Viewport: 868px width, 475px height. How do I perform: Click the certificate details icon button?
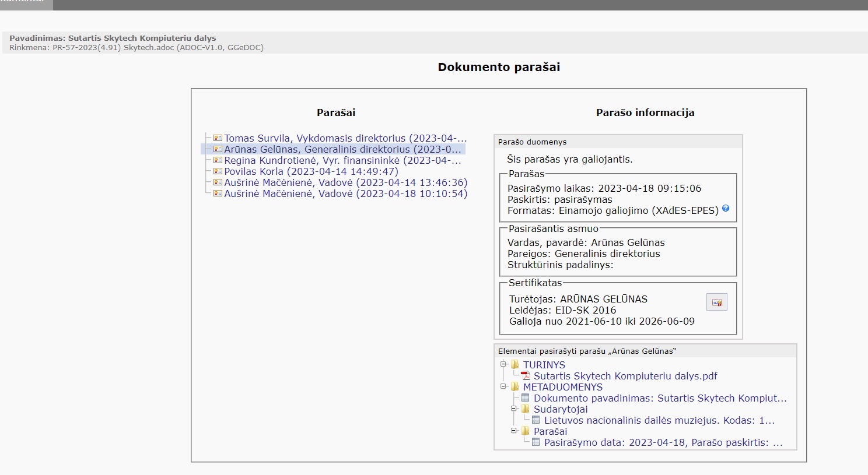(716, 302)
